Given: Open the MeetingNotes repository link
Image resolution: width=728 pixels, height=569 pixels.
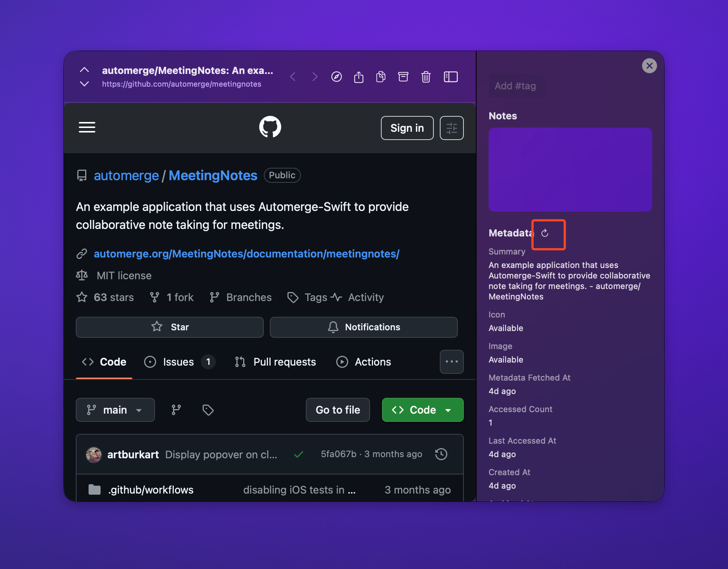Looking at the screenshot, I should coord(213,175).
